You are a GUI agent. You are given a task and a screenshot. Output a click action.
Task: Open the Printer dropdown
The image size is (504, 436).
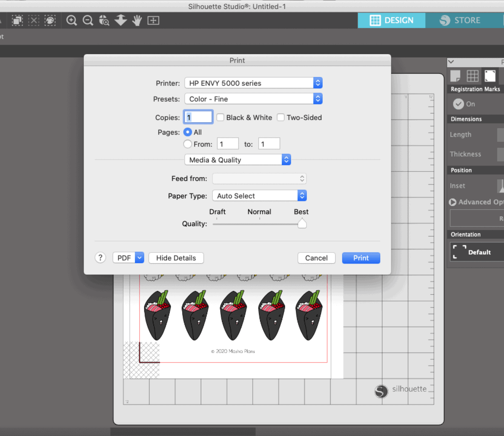pos(253,83)
